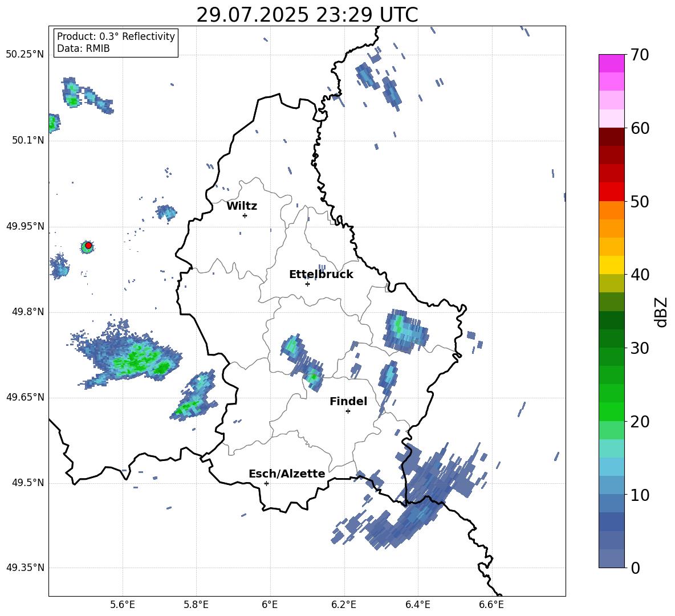Click the dark green colorbar swatch above 30
This screenshot has height=616, width=675.
611,320
